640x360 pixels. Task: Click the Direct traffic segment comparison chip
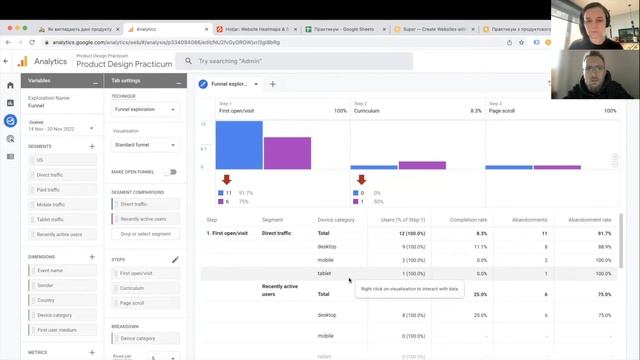point(145,204)
